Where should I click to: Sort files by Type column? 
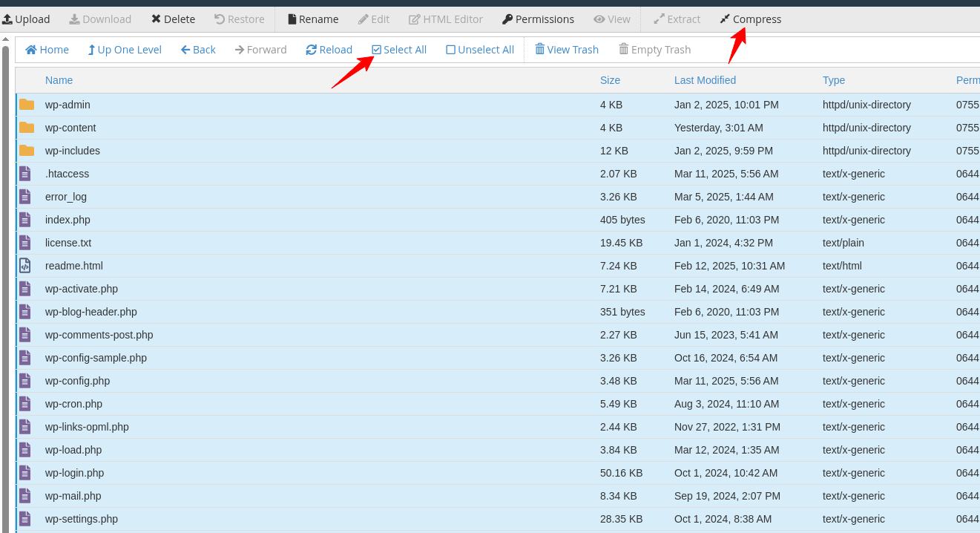(x=834, y=80)
